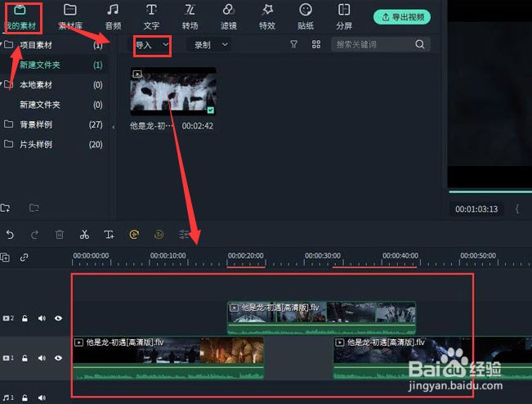This screenshot has height=404, width=532.
Task: Click the undo icon
Action: coord(10,235)
